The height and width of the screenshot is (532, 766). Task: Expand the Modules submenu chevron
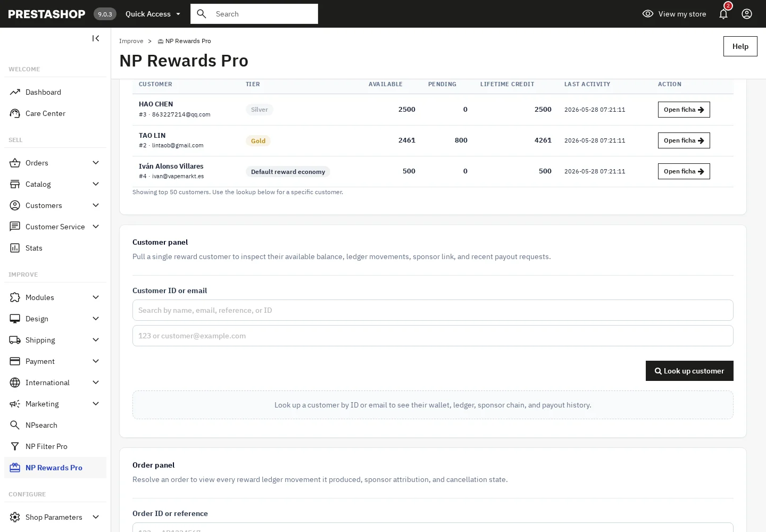(96, 297)
